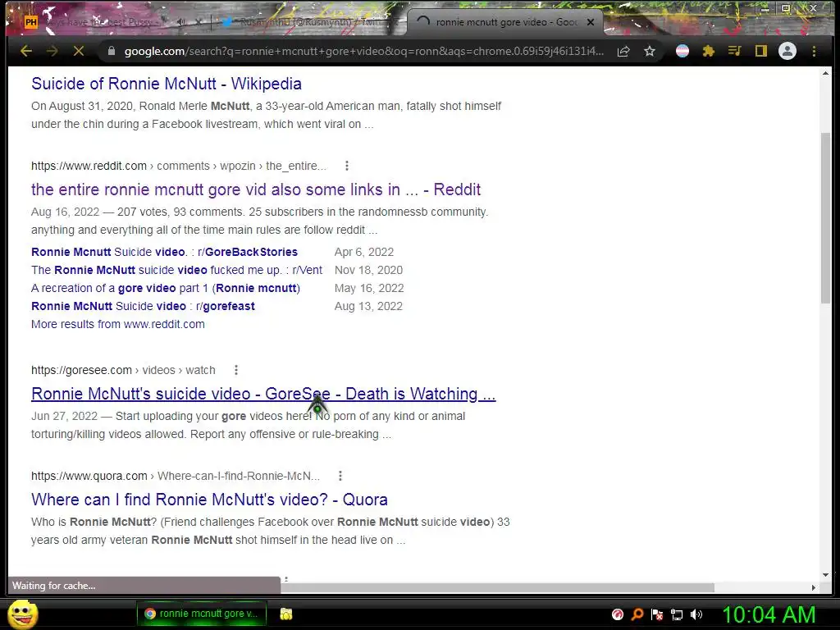Click the horizontal scrollbar thumb

click(x=497, y=587)
